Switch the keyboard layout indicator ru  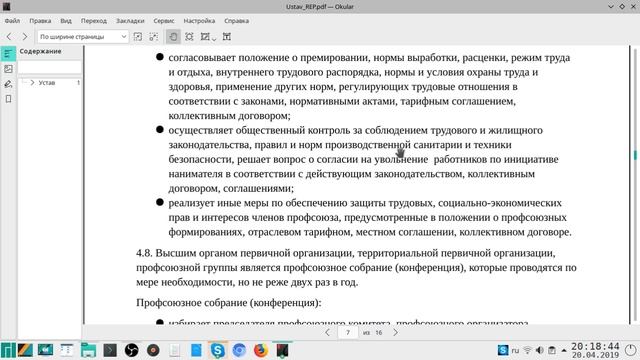coord(516,350)
